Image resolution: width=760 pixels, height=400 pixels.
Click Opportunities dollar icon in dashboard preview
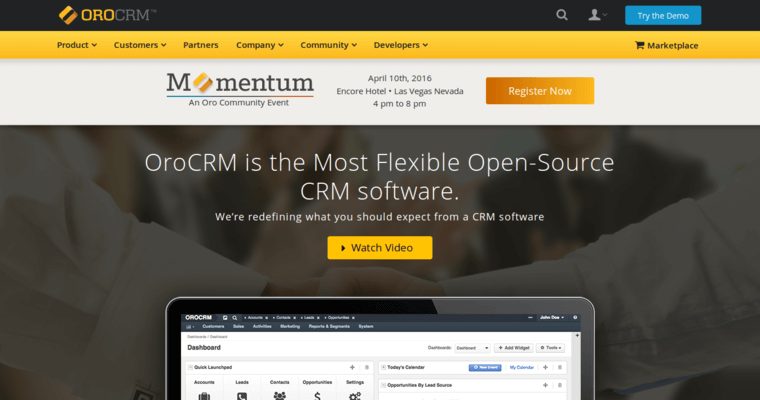click(317, 396)
